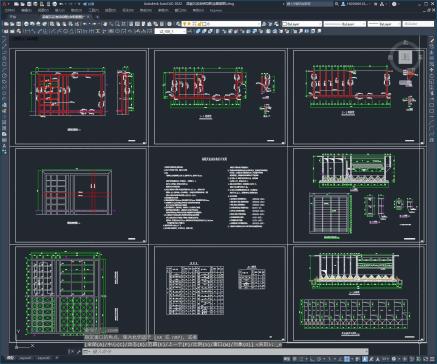The width and height of the screenshot is (437, 364).
Task: Click Make Object's Layer Current icon
Action: pos(264,24)
